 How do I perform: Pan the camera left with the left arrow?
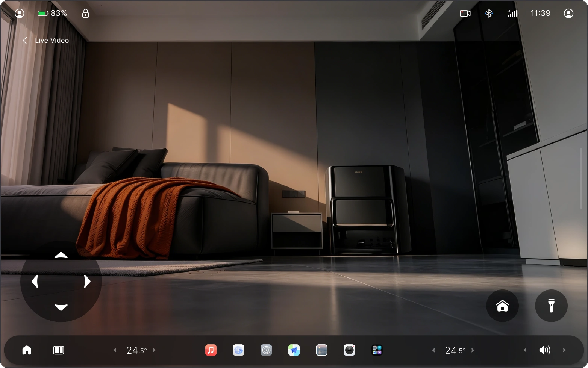35,281
